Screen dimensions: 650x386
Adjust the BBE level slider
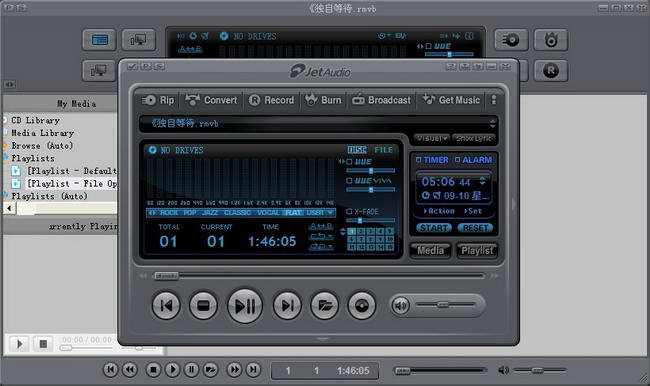371,171
